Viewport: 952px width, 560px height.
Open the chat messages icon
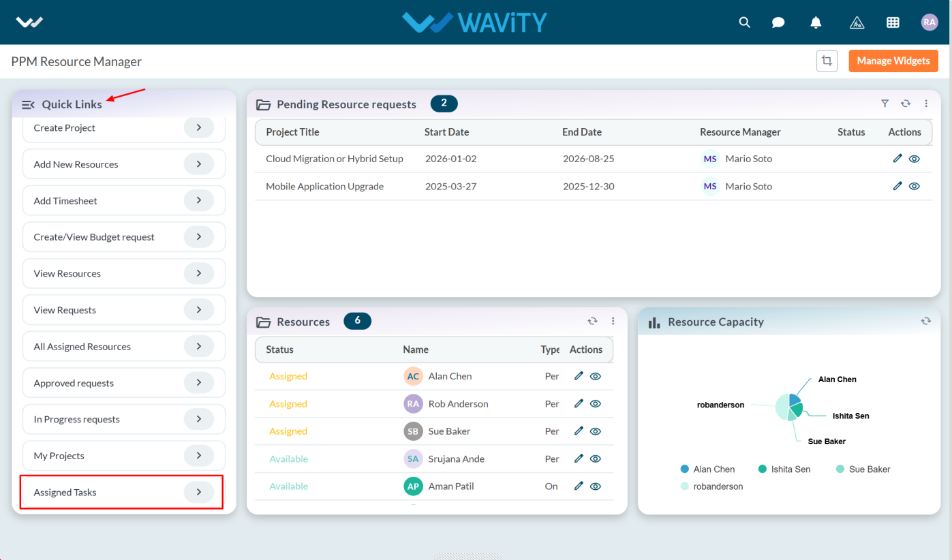click(778, 22)
